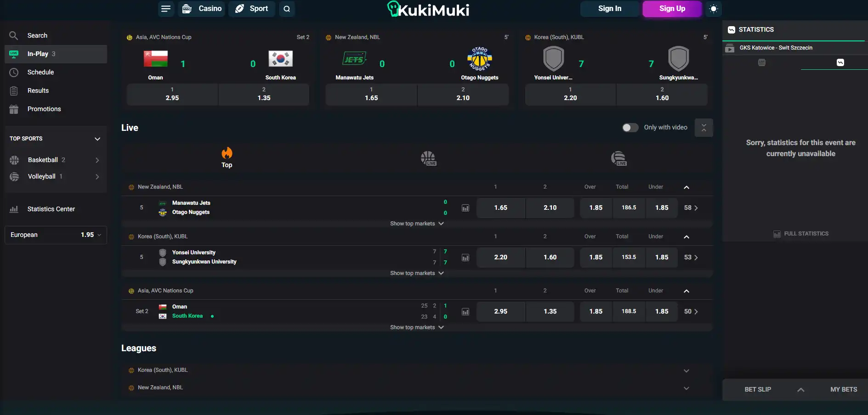
Task: Click video stream icon beside GKS Katowice
Action: click(x=730, y=48)
